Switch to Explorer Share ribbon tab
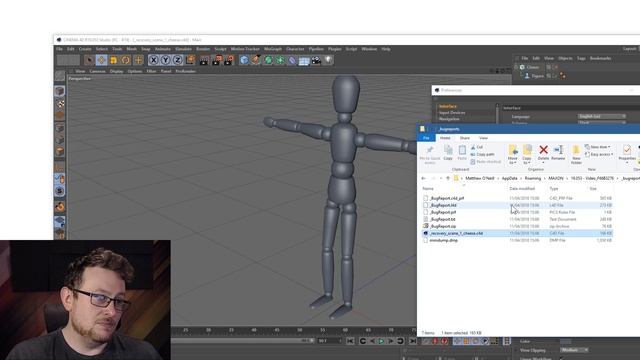 coord(464,138)
